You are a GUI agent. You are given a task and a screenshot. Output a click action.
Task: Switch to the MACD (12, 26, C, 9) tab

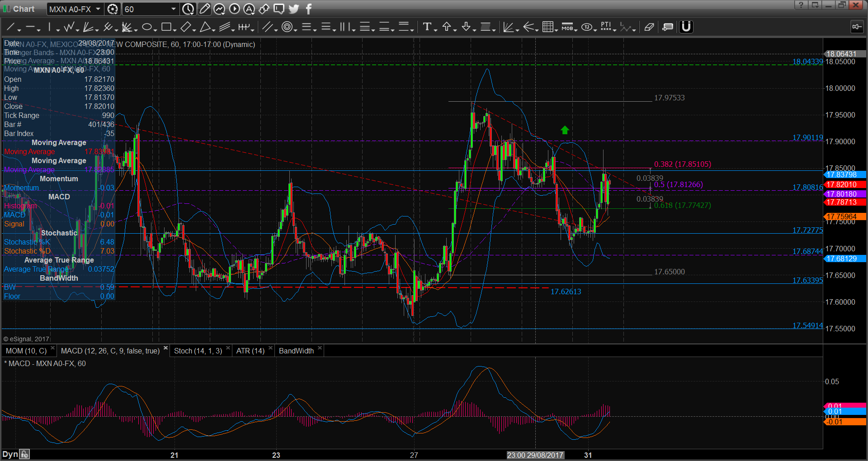110,351
